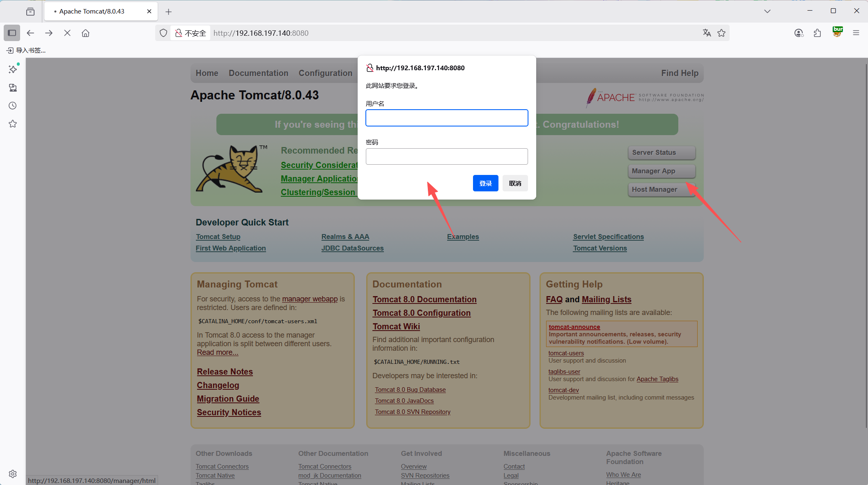Screen dimensions: 868x485
Task: Click the blue 登录 login button
Action: [485, 183]
